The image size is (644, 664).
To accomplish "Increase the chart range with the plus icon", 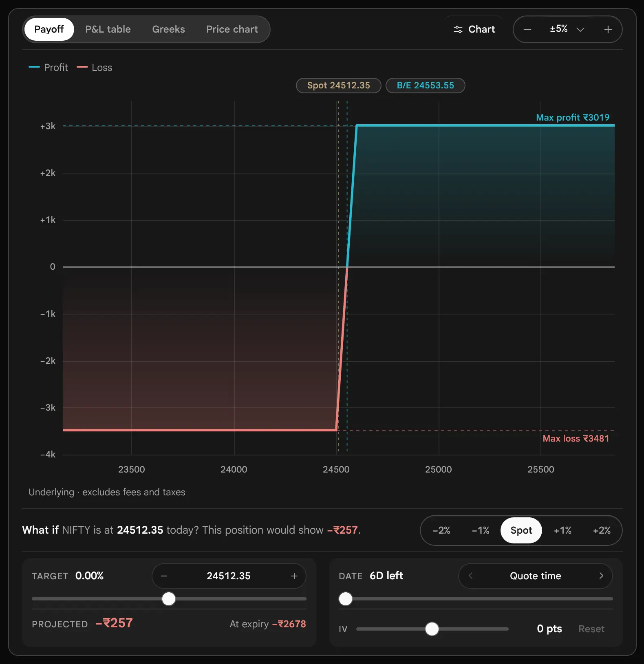I will pyautogui.click(x=608, y=29).
